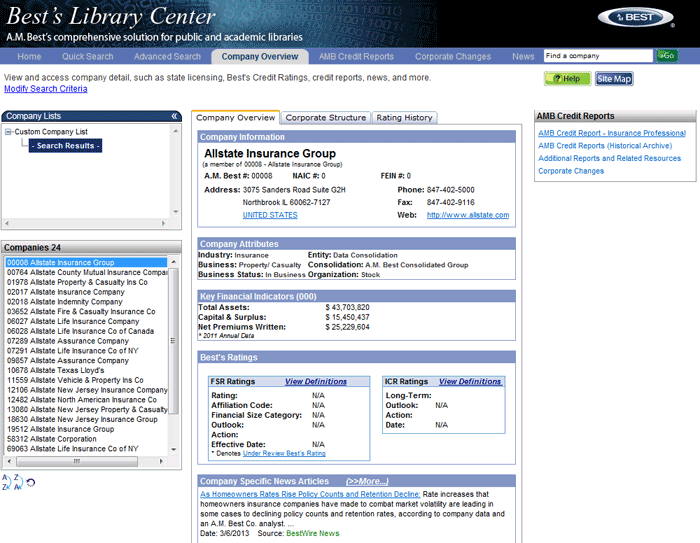Select 18630 Allstate New Jersey Insurance Group

click(x=87, y=420)
